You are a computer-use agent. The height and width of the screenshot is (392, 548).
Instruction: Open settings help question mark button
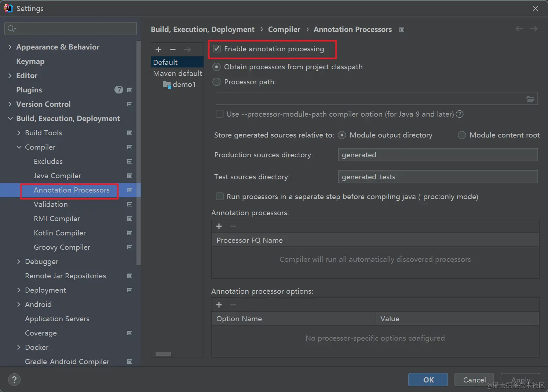(14, 380)
